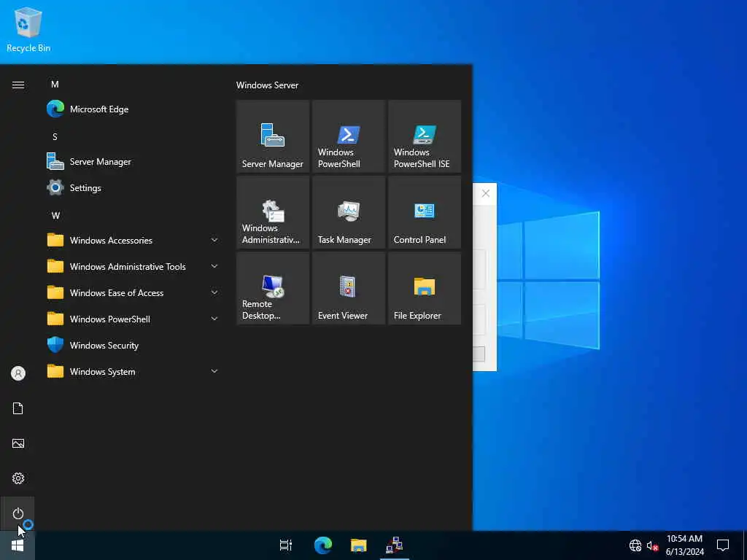Expand Windows Accessories folder chevron

[x=214, y=240]
